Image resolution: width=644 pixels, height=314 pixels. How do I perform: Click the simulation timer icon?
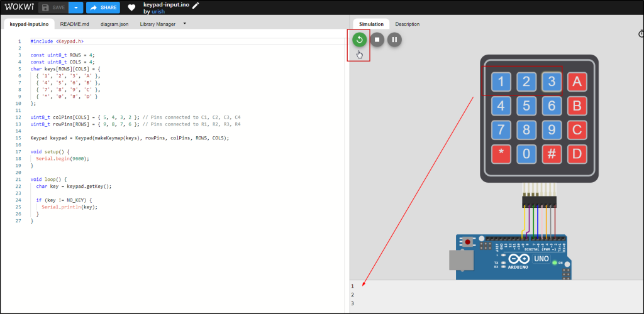click(x=641, y=34)
